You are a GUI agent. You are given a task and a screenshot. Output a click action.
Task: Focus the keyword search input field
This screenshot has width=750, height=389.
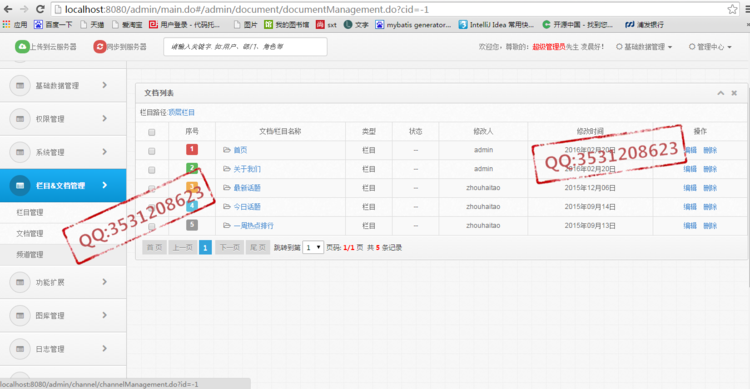[245, 47]
